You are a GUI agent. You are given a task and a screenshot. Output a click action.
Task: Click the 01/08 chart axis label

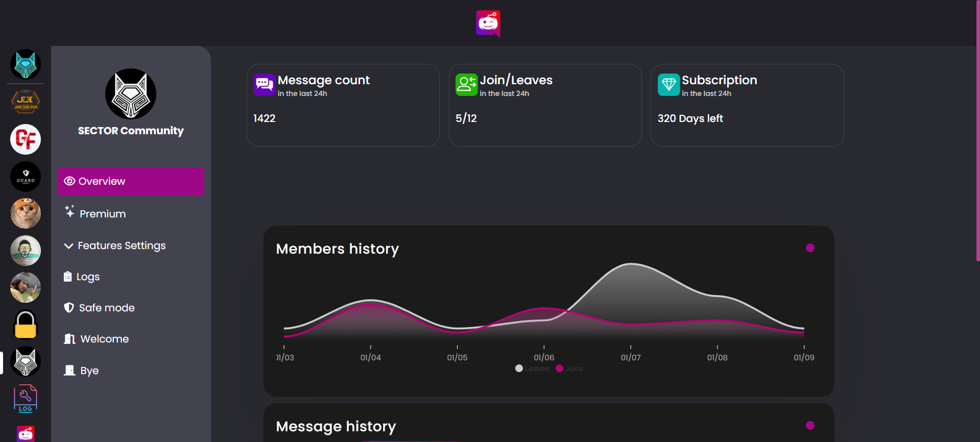[718, 357]
